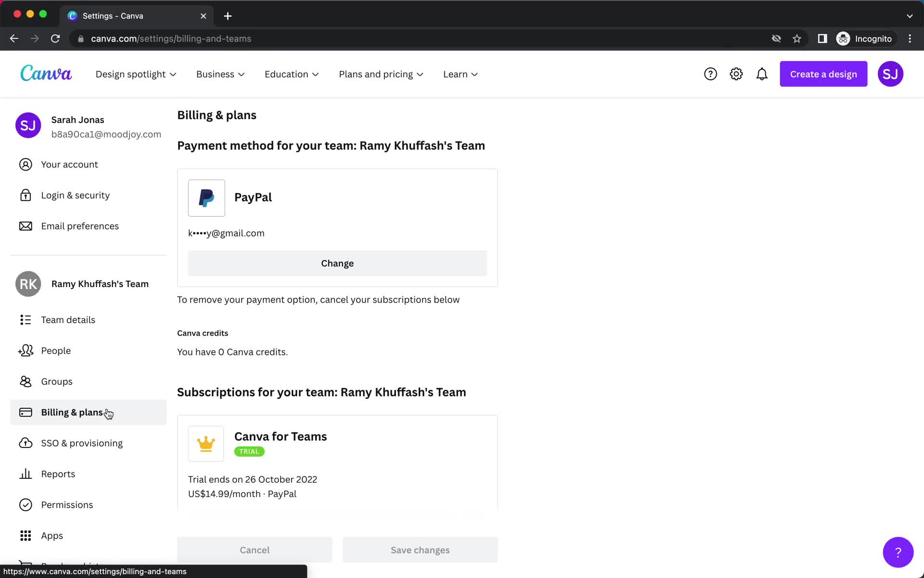
Task: Click the Login & security lock icon
Action: (26, 196)
